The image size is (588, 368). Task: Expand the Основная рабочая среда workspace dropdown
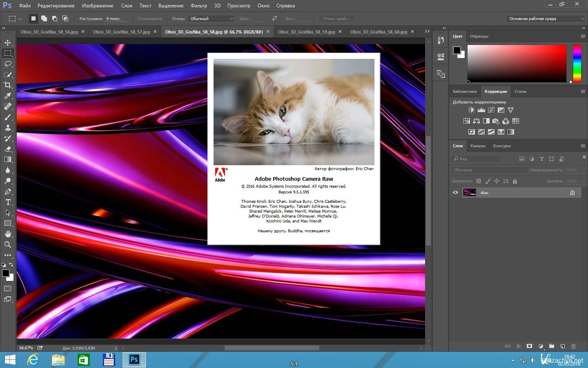click(546, 18)
